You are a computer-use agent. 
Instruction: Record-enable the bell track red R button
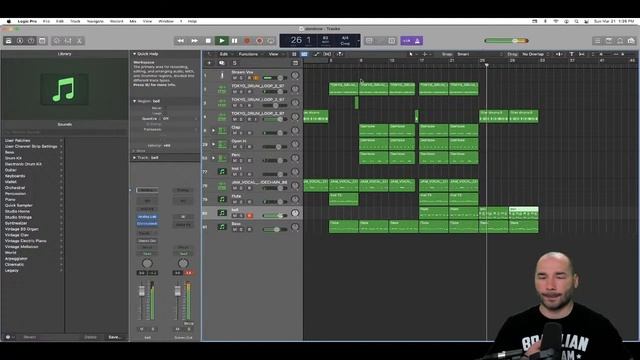click(249, 216)
